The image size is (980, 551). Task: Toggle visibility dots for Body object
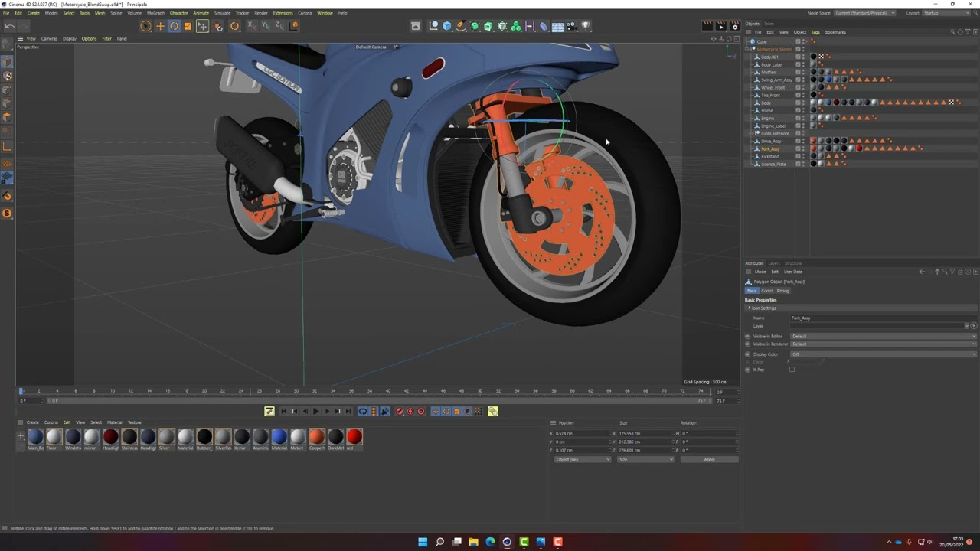[803, 103]
